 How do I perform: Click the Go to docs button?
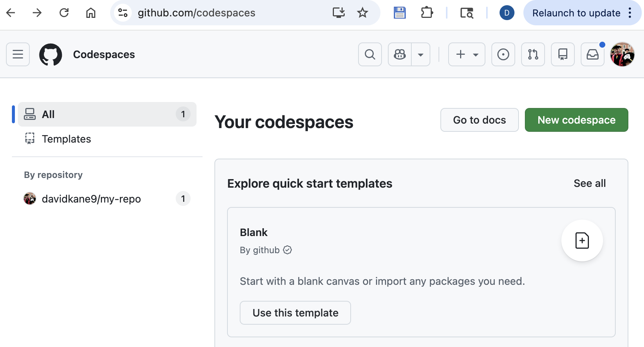[x=479, y=120]
